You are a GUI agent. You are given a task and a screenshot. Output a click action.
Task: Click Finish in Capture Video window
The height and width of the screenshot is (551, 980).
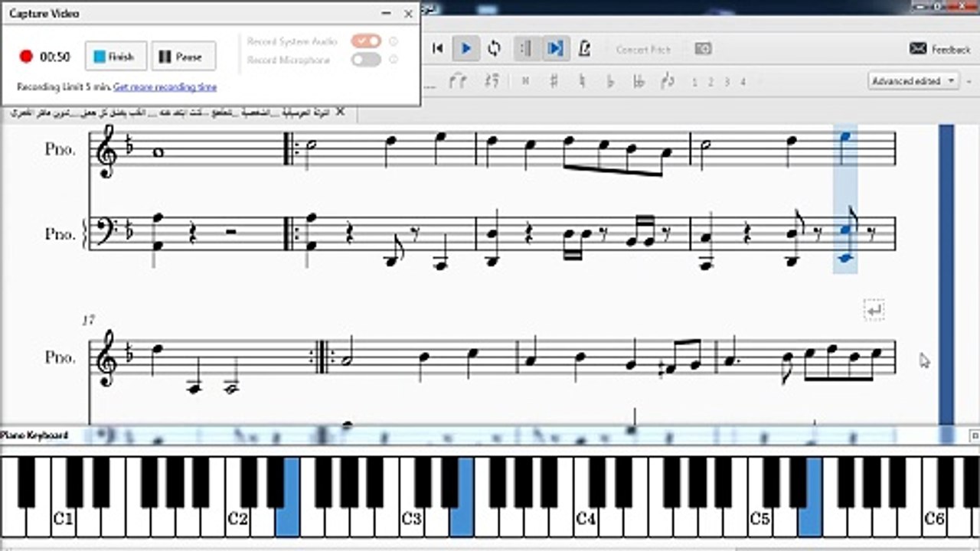tap(115, 57)
